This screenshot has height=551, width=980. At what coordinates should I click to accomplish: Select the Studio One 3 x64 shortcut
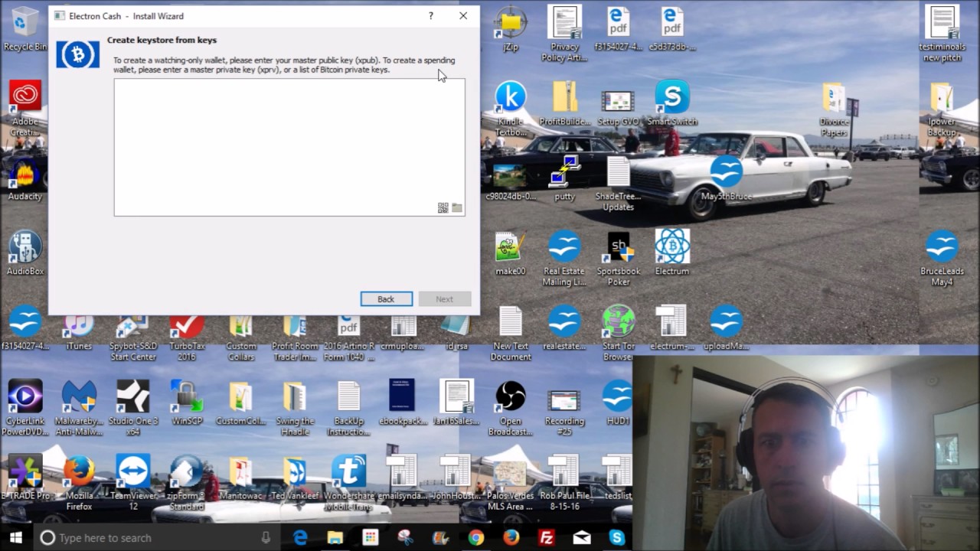[132, 407]
